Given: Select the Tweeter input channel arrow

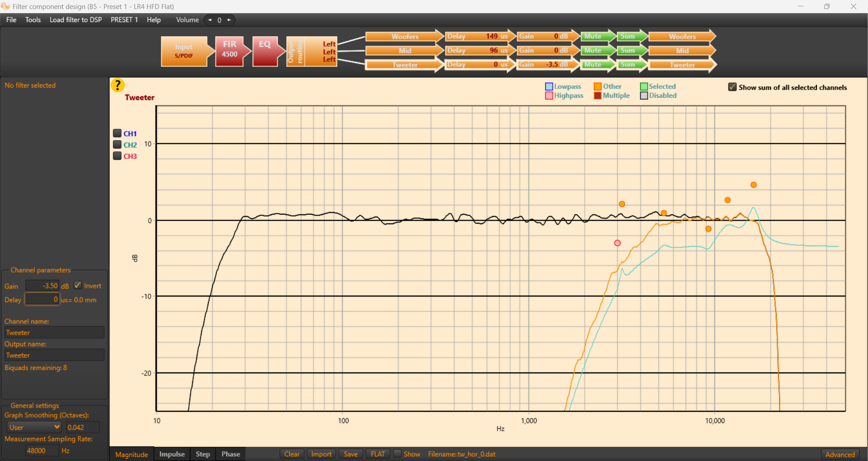Looking at the screenshot, I should [405, 65].
